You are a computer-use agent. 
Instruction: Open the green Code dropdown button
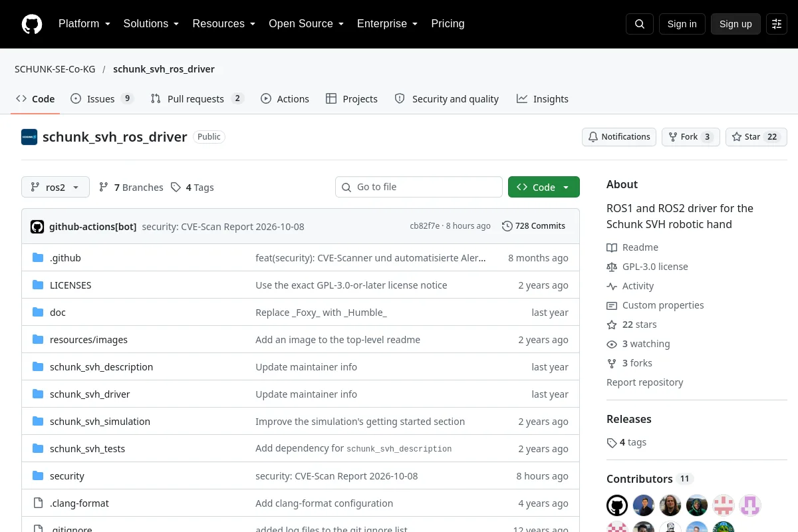coord(544,188)
